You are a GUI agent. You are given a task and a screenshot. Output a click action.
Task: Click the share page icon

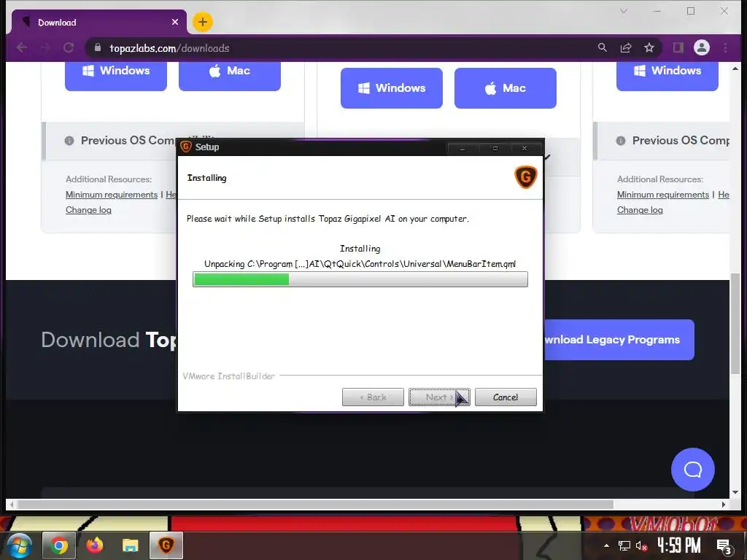(625, 47)
